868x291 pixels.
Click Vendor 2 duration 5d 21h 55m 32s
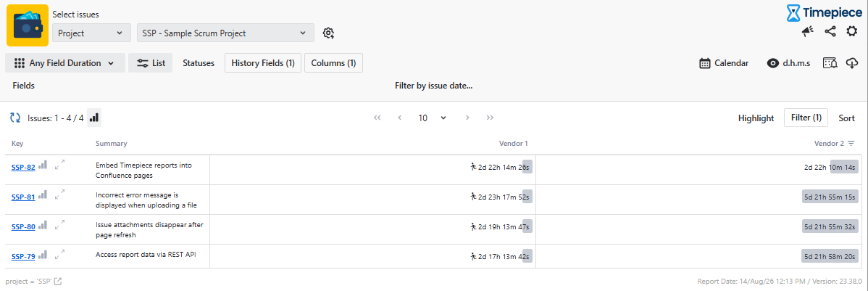830,226
